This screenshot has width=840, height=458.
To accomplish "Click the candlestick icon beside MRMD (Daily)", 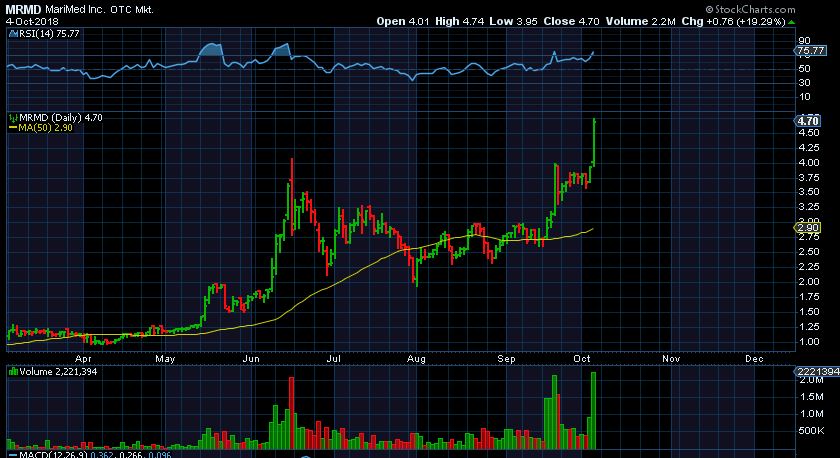I will (x=13, y=117).
